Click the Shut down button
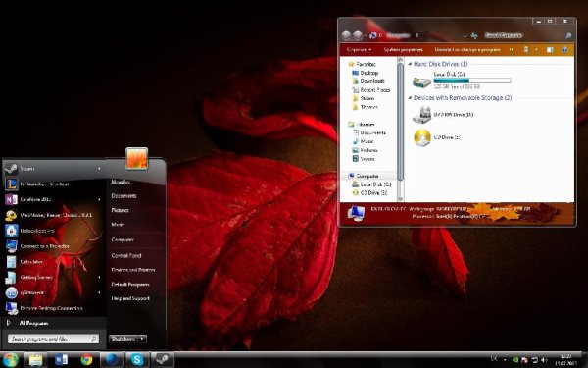 [123, 339]
